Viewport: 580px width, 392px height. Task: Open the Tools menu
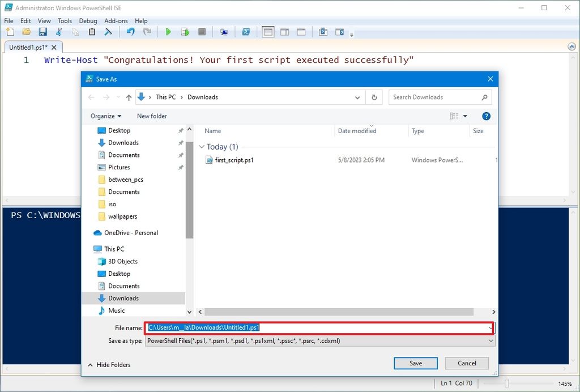click(65, 21)
